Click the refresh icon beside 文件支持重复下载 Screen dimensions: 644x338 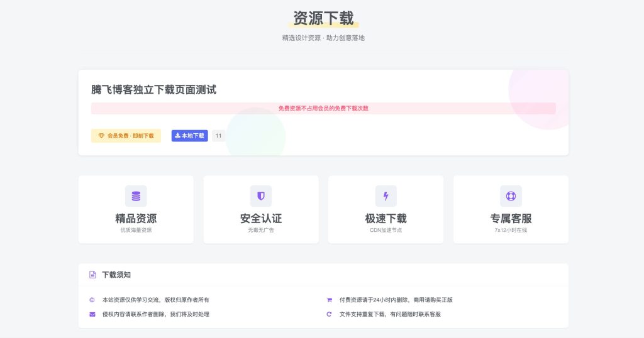(x=329, y=315)
